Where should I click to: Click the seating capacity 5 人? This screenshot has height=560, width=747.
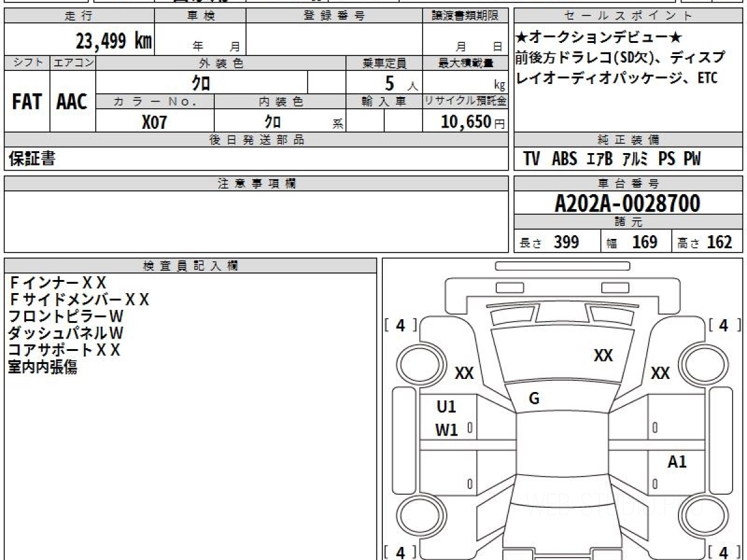pyautogui.click(x=402, y=83)
